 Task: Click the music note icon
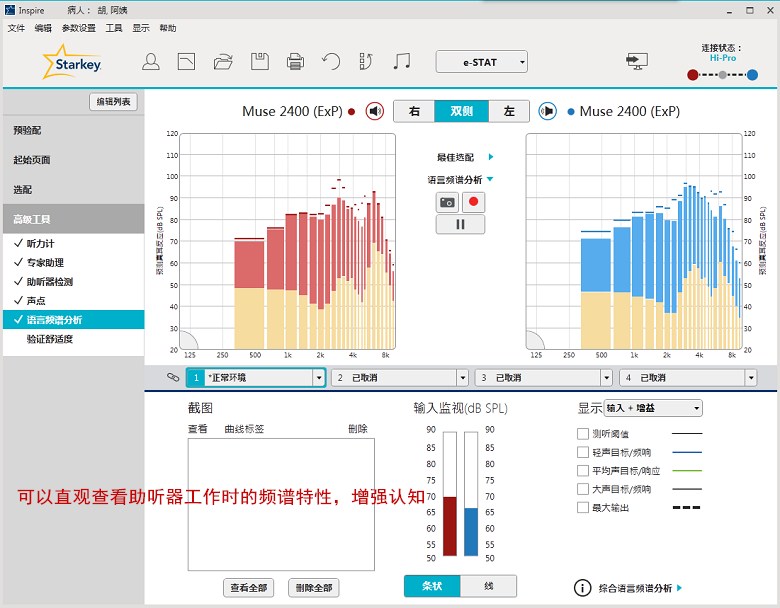tap(402, 62)
